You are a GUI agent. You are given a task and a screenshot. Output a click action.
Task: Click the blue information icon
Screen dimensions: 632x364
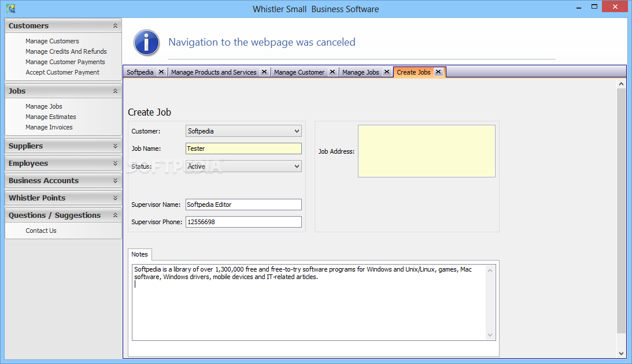tap(146, 42)
